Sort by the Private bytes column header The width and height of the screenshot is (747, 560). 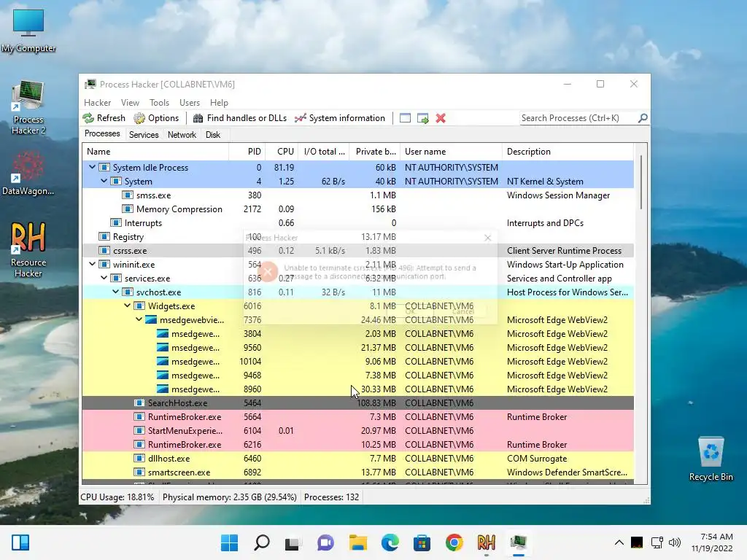(375, 152)
